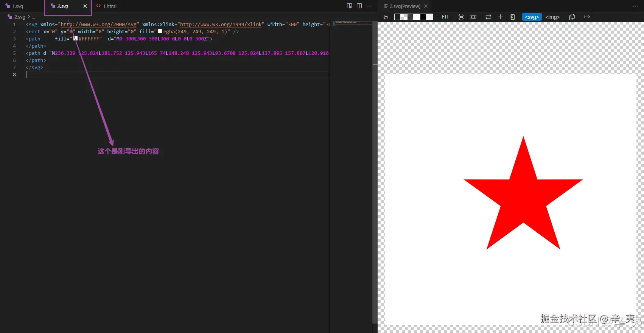Expand the breadcrumb ellipsis after 2.svg

pos(33,17)
